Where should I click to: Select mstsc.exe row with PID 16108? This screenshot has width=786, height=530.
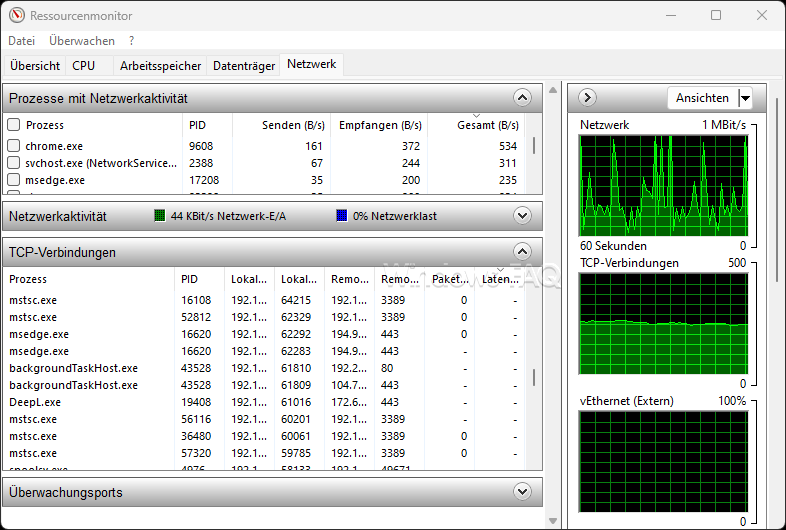264,300
